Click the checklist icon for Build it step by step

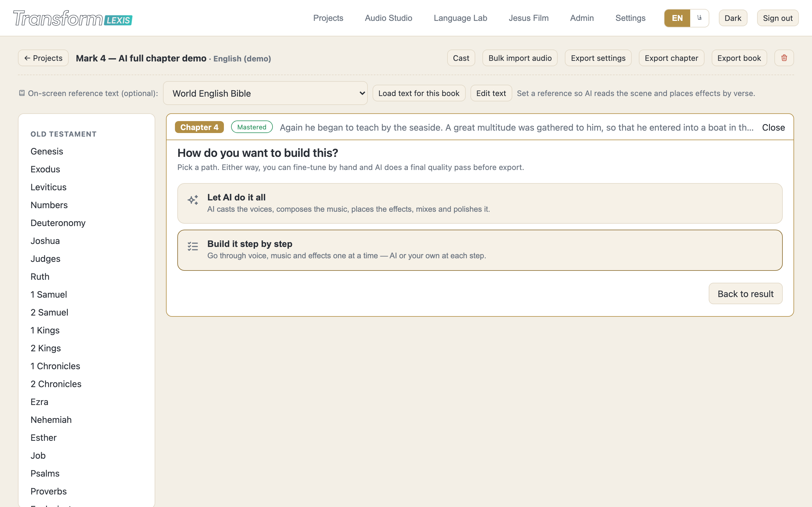(193, 246)
